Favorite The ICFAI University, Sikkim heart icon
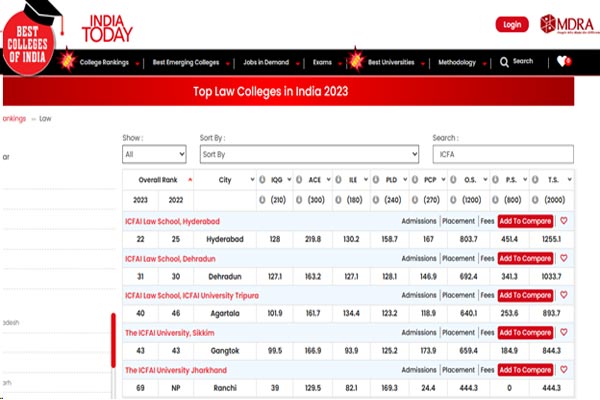This screenshot has width=600, height=400. click(x=564, y=332)
